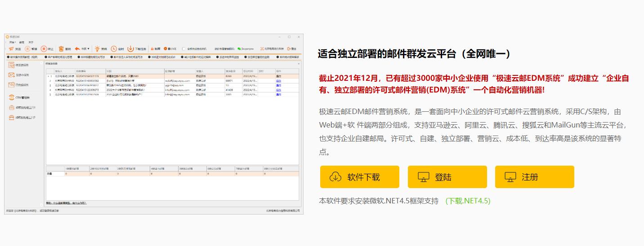Image resolution: width=644 pixels, height=246 pixels.
Task: Click the 下载任务 download-arrow icon
Action: (x=130, y=48)
